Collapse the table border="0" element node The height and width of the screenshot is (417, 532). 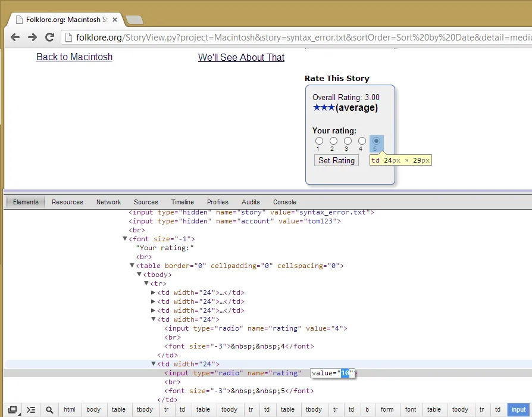132,266
